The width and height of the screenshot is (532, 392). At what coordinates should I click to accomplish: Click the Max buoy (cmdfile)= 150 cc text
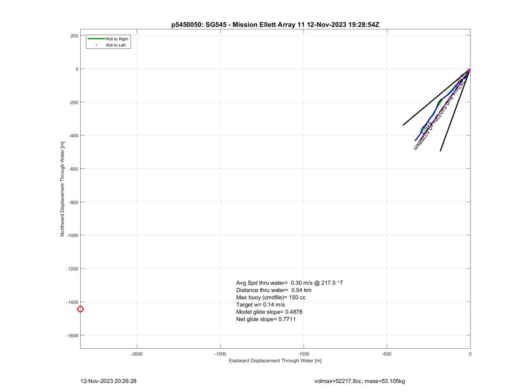(271, 297)
